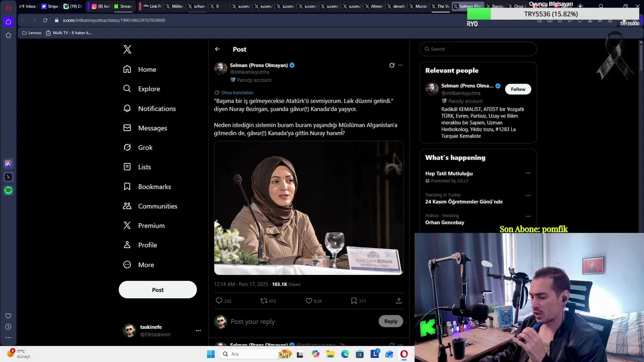The height and width of the screenshot is (362, 644).
Task: Follow Selman in Relevant people
Action: pos(518,89)
